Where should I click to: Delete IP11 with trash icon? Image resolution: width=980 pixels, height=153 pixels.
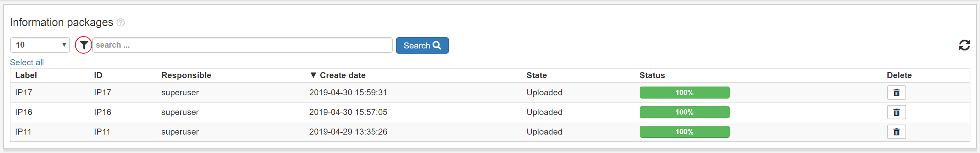coord(897,132)
